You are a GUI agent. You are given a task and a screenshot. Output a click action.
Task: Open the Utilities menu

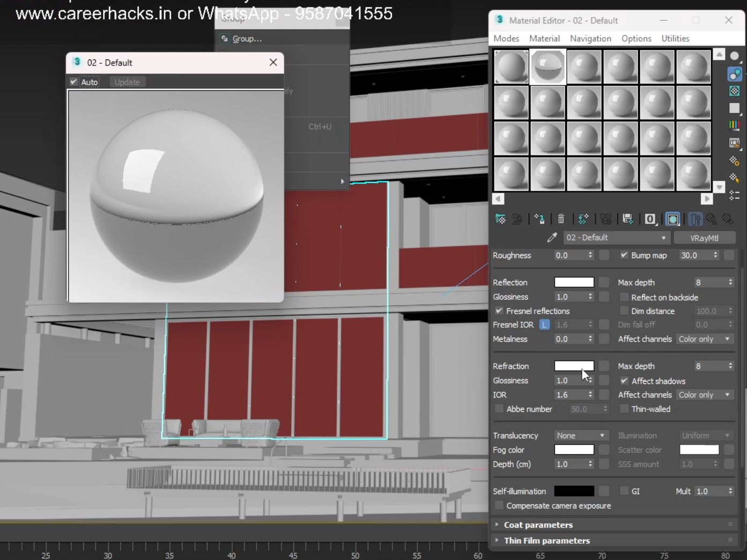point(675,39)
